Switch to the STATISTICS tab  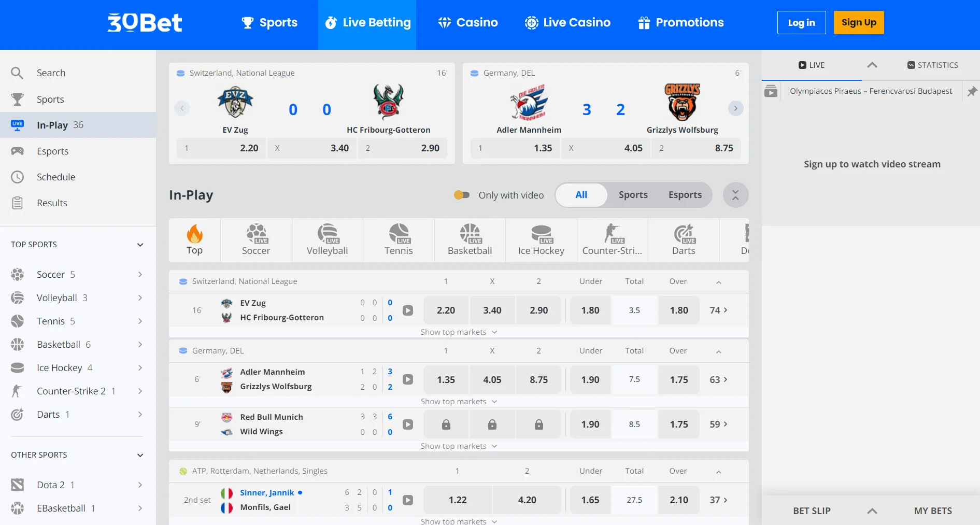click(x=932, y=65)
